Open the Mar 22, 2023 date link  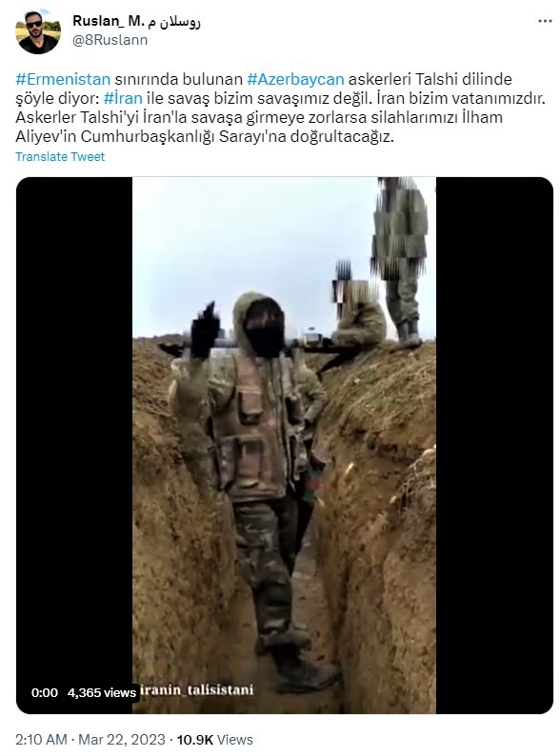click(122, 740)
